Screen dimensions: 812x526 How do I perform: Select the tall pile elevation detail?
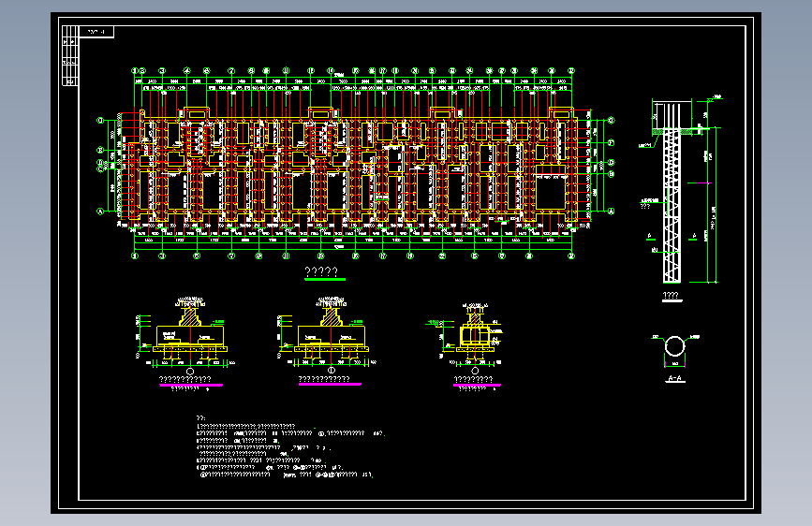click(x=679, y=189)
